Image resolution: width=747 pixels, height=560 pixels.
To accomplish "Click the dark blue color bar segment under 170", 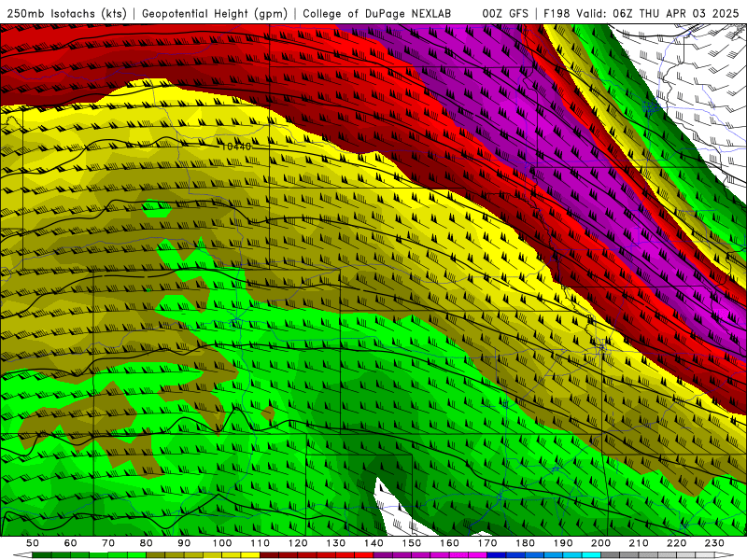I will pos(497,555).
